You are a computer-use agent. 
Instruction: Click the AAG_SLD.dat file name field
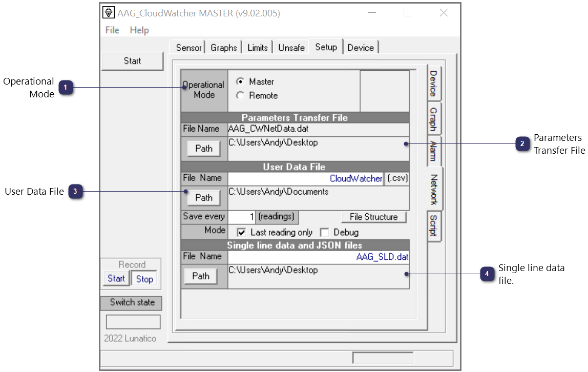pyautogui.click(x=319, y=257)
